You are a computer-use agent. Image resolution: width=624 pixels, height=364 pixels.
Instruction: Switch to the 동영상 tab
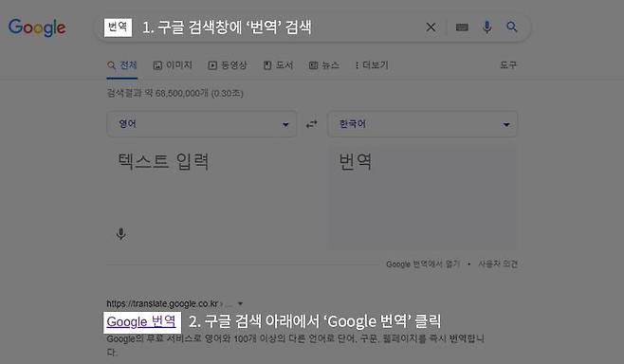click(x=228, y=65)
